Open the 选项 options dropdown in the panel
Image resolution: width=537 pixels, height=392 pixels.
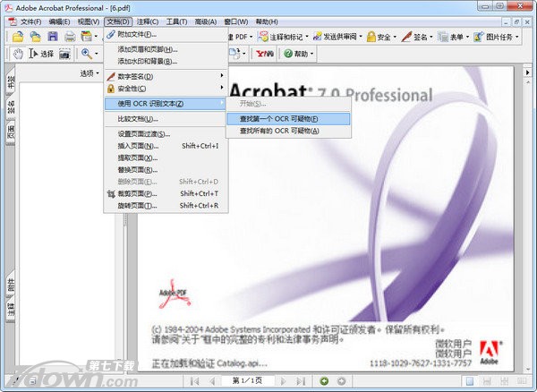89,72
